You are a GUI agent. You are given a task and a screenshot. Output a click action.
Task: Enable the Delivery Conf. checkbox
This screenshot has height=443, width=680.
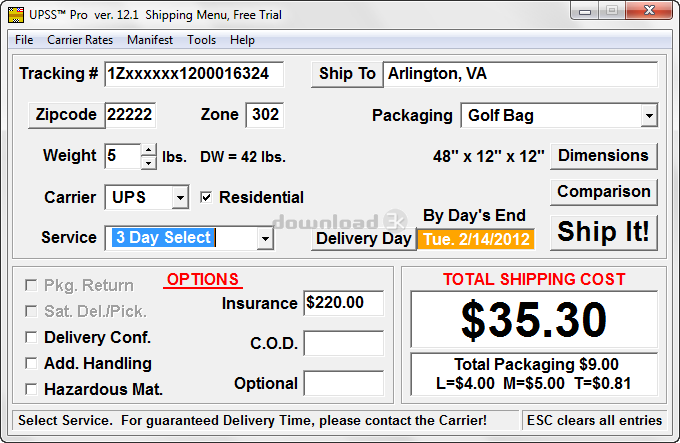[x=31, y=337]
